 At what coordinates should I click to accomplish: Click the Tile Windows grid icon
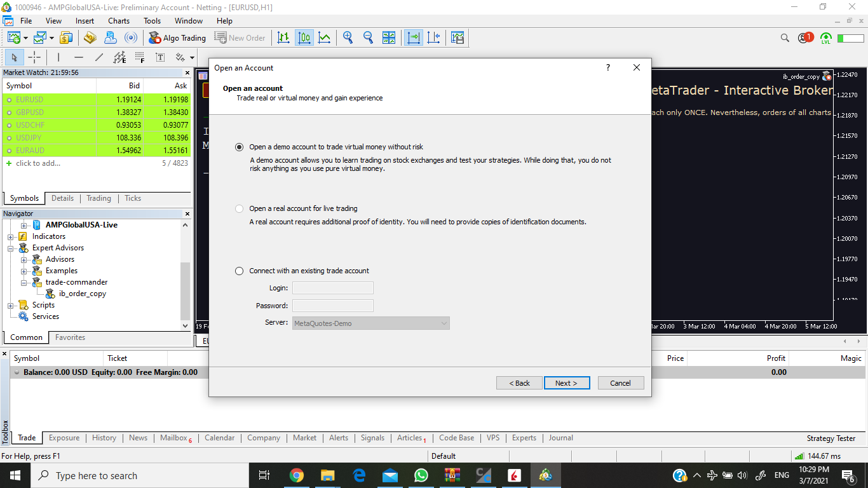tap(389, 37)
